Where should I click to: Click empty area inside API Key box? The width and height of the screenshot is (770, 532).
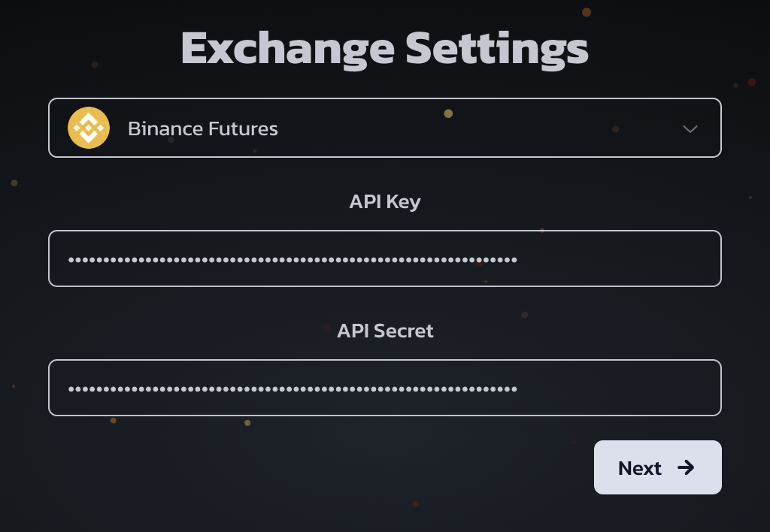click(x=619, y=258)
